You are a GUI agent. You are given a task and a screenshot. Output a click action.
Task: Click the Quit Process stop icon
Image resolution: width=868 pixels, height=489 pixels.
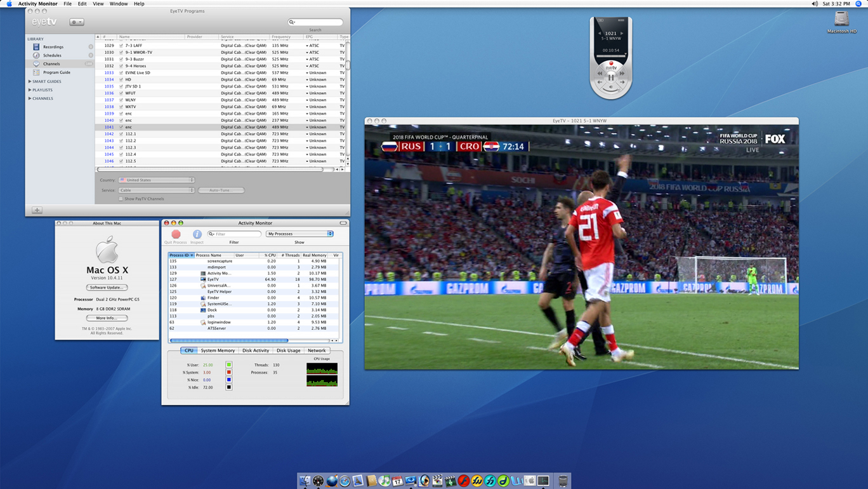[x=176, y=234]
